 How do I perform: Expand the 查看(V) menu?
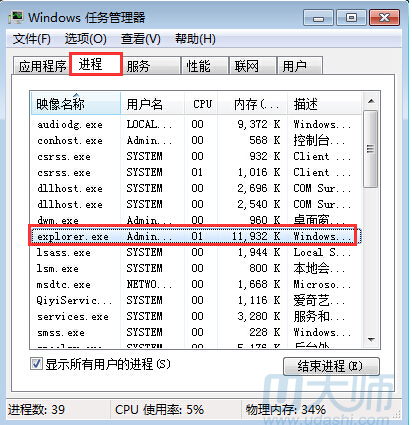pyautogui.click(x=140, y=39)
